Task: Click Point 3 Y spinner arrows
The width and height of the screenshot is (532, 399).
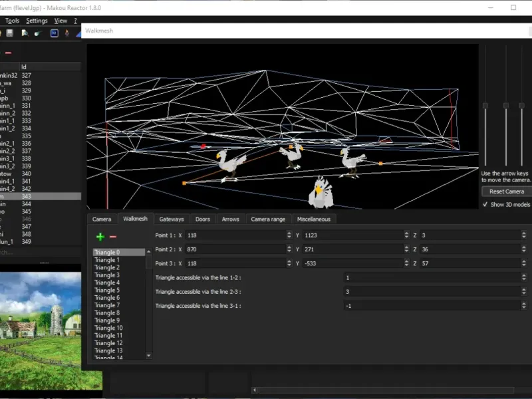Action: [x=406, y=263]
